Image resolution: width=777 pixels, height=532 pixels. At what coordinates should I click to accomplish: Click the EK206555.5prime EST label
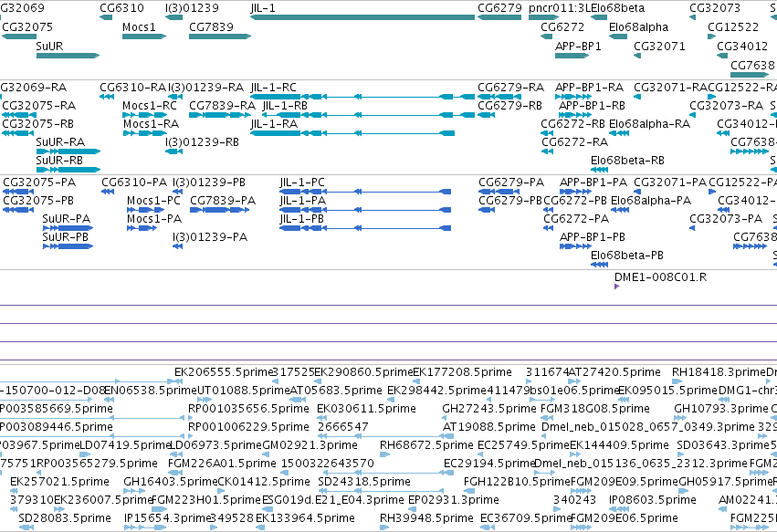click(x=224, y=372)
